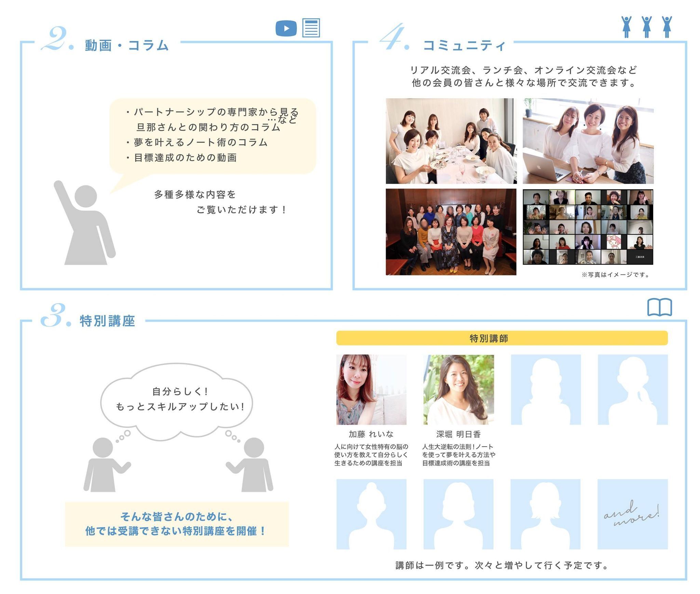Click the "and more!" tile
Image resolution: width=700 pixels, height=594 pixels.
(x=632, y=514)
